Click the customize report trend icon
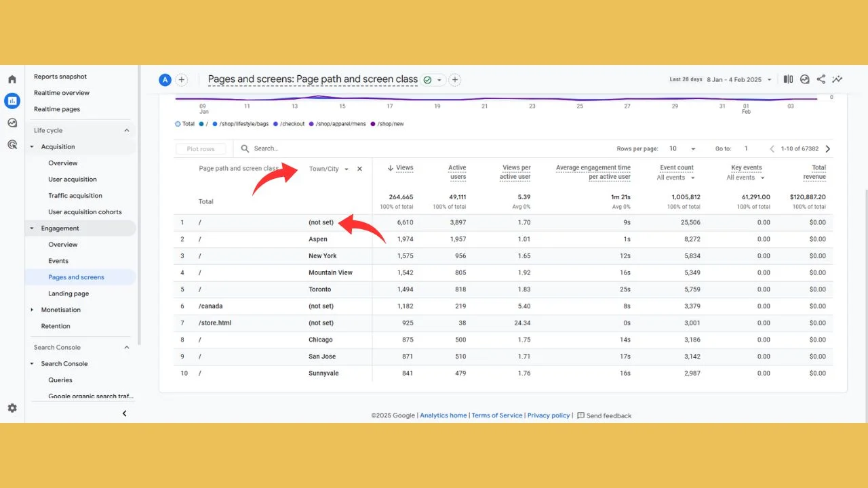The image size is (868, 488). click(837, 79)
